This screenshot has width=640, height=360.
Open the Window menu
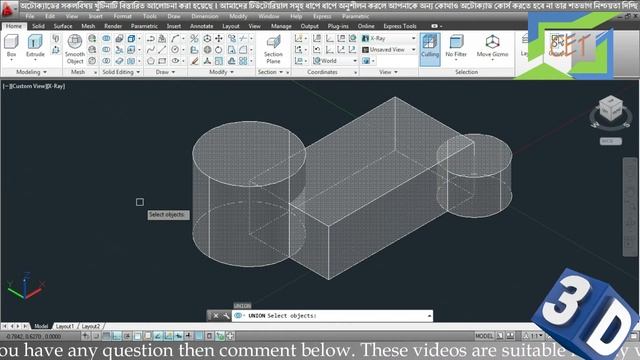tap(269, 16)
